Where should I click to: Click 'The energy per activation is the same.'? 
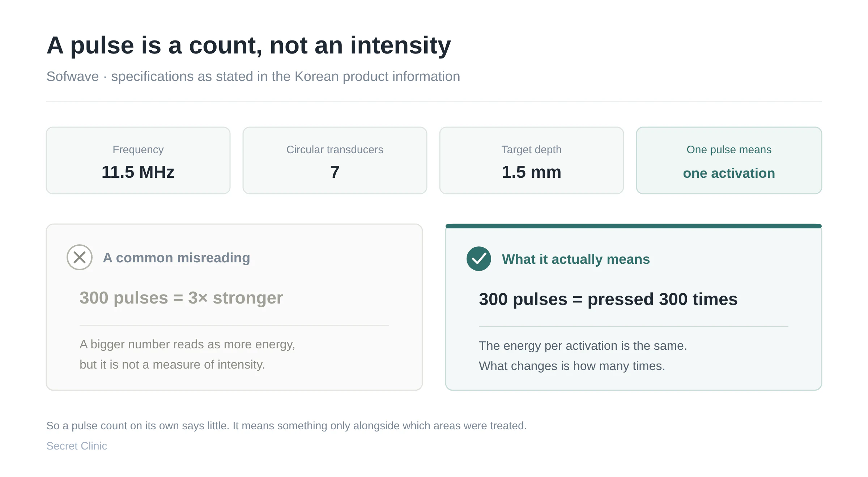(x=583, y=346)
